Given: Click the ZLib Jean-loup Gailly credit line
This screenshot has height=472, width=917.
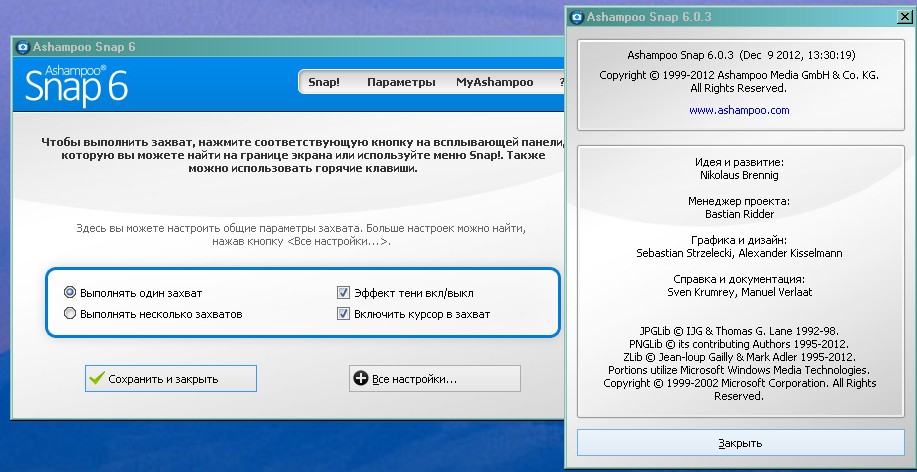Looking at the screenshot, I should pyautogui.click(x=739, y=357).
